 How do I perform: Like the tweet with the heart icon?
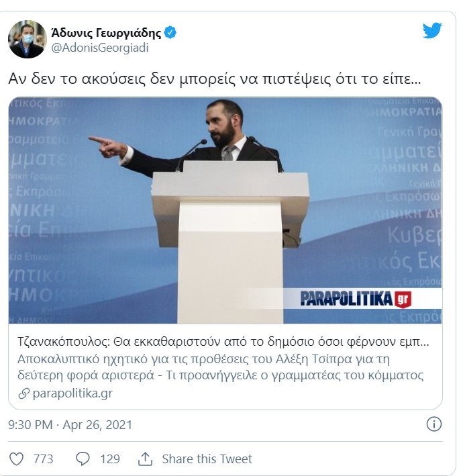(x=16, y=459)
